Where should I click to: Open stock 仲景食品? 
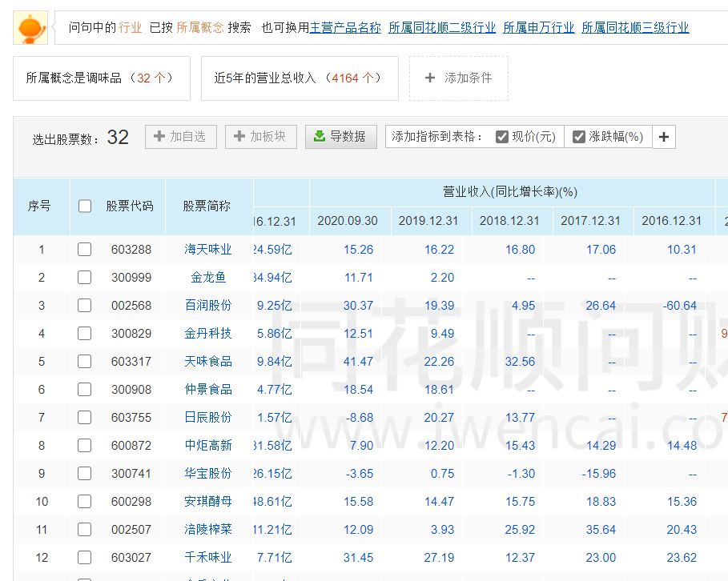click(x=208, y=390)
